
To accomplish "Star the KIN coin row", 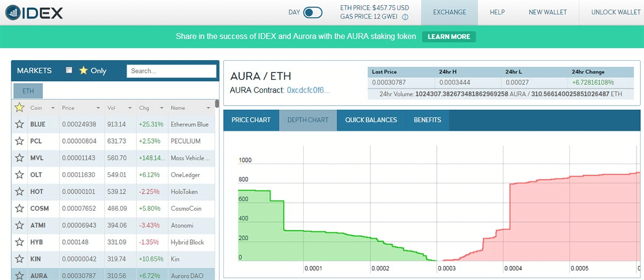I will 20,259.
